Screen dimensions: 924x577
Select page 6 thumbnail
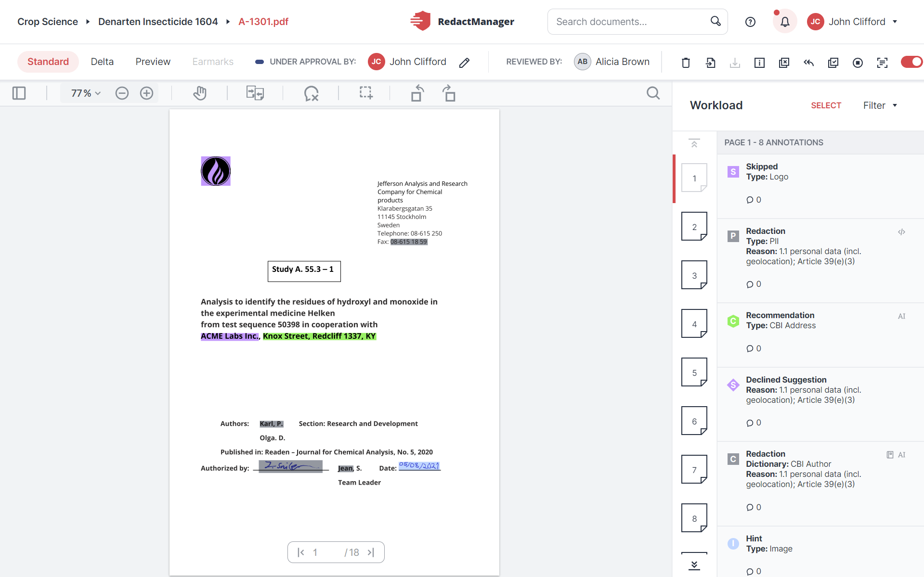[694, 421]
